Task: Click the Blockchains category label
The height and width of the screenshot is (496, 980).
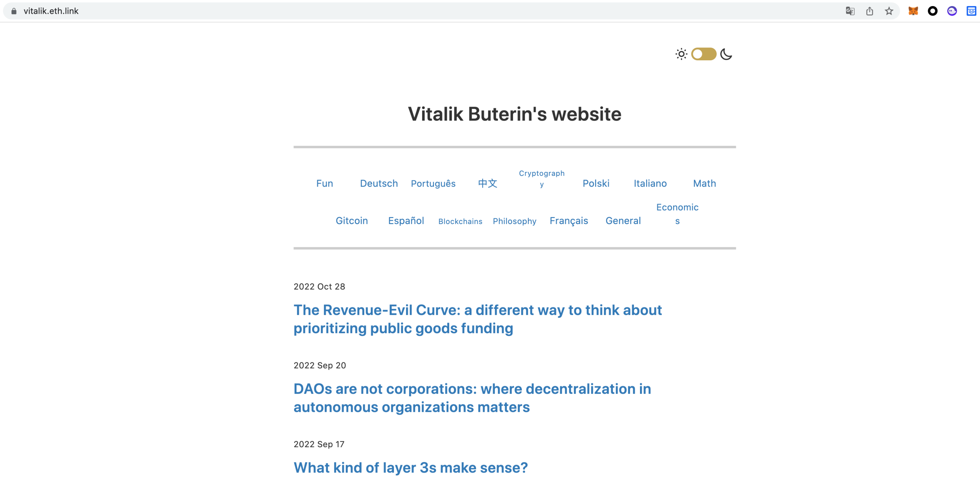Action: (x=460, y=221)
